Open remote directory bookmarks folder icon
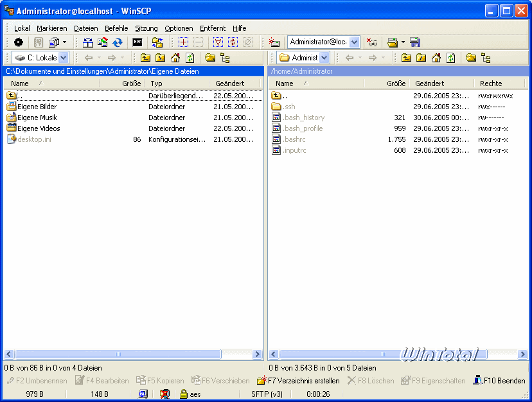Screen dimensions: 532x402 pyautogui.click(x=471, y=58)
